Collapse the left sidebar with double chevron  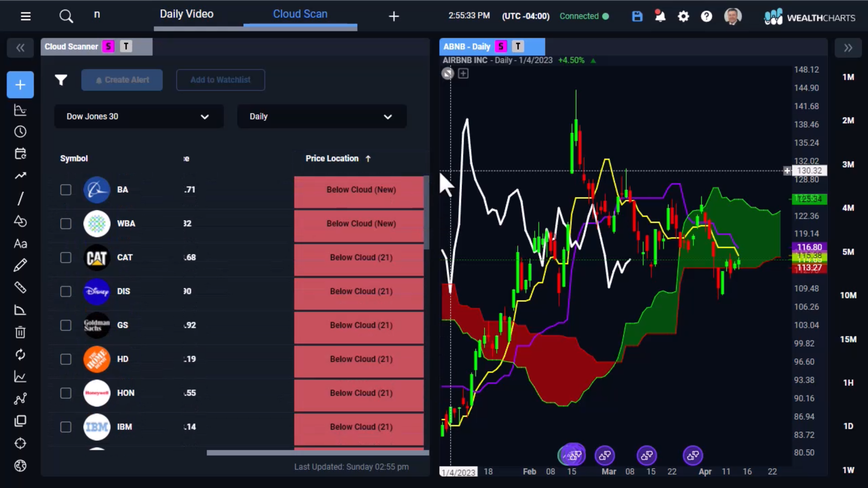(x=20, y=48)
